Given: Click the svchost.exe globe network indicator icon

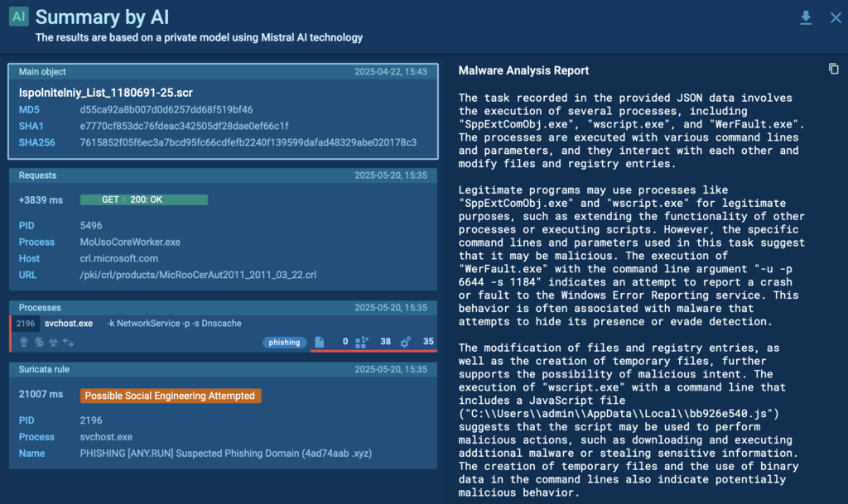Looking at the screenshot, I should click(39, 342).
